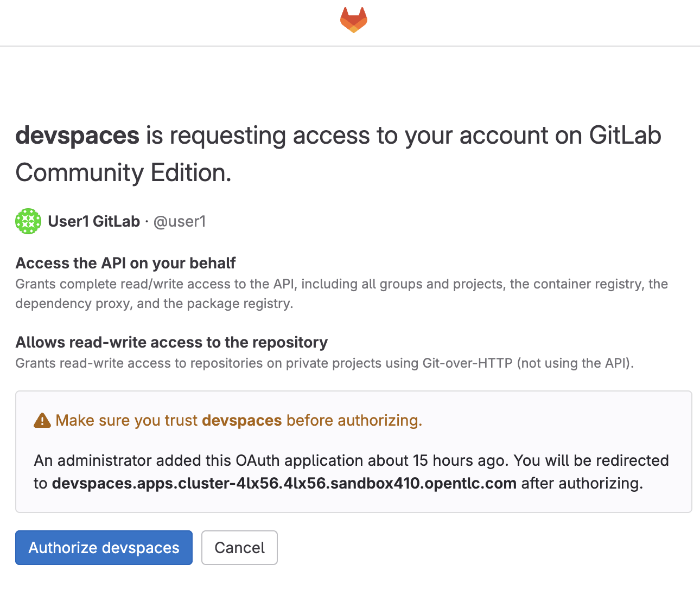Viewport: 700px width, 616px height.
Task: Click the "Allows read-write access to the repository" heading
Action: [171, 342]
